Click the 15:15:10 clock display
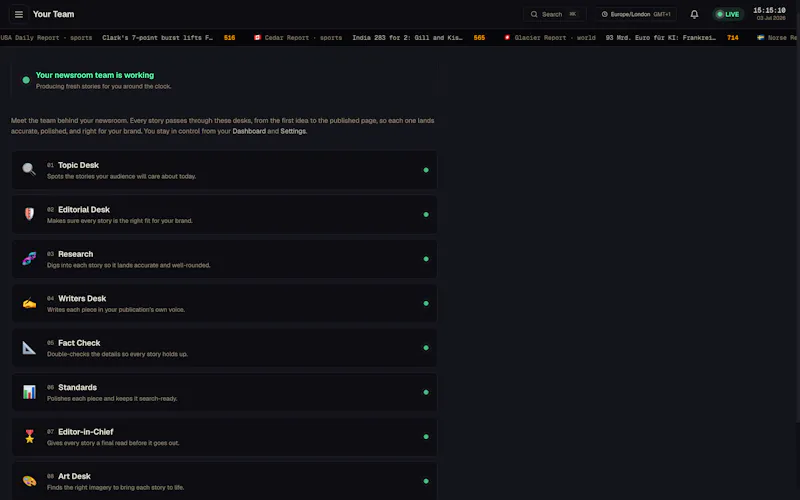This screenshot has width=800, height=500. 769,10
